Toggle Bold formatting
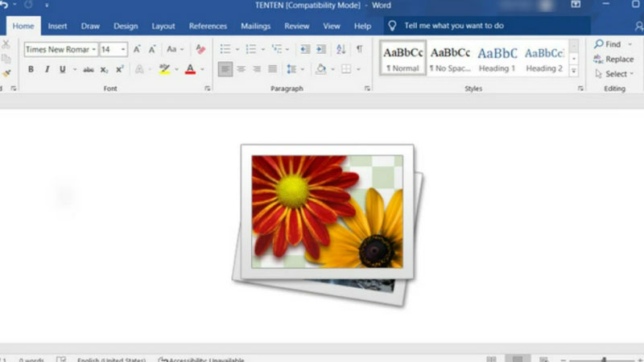 tap(31, 69)
